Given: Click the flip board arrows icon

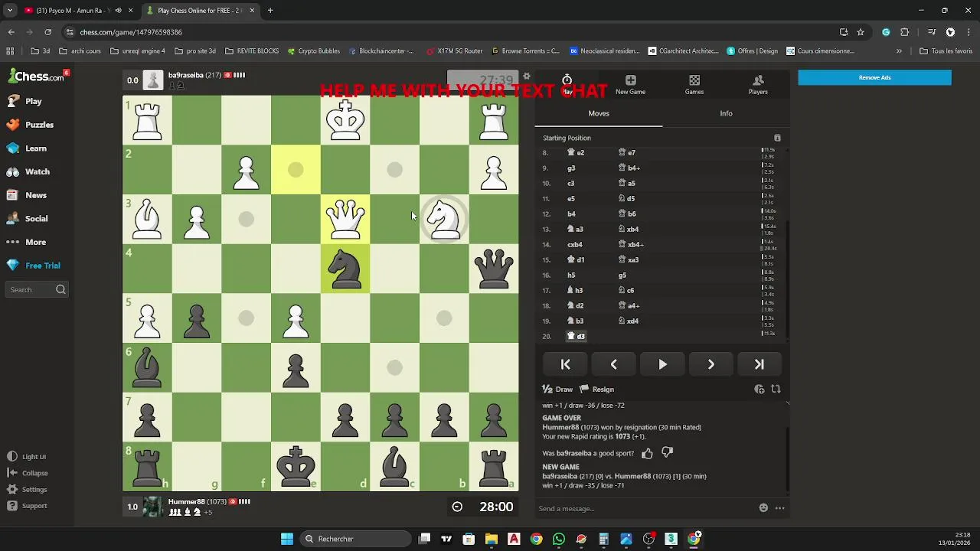Looking at the screenshot, I should [776, 390].
